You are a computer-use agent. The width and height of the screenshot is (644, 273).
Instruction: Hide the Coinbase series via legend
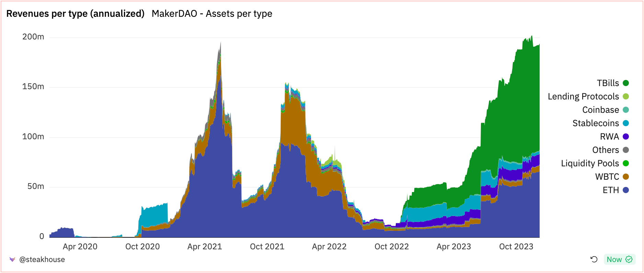click(x=606, y=110)
